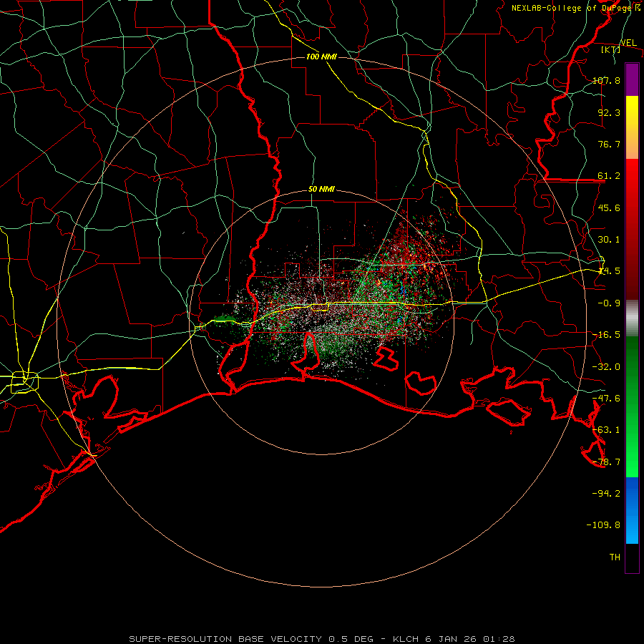Click the 45.6 scale value

pyautogui.click(x=609, y=208)
